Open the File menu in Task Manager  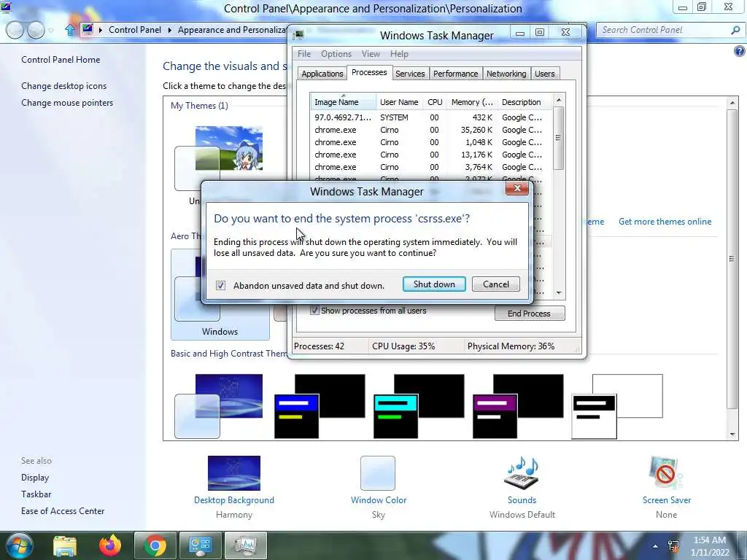(304, 54)
